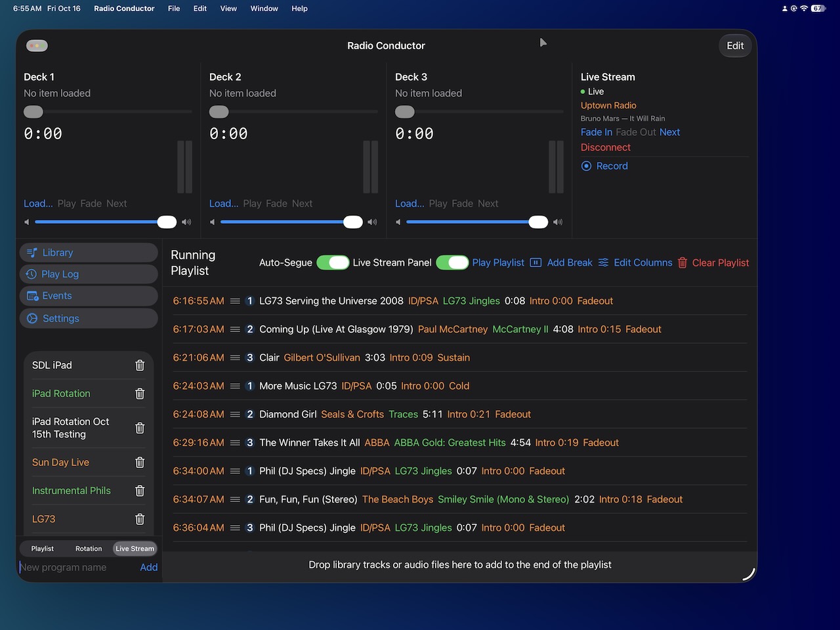Remove the Sun Day Live program
The height and width of the screenshot is (630, 840).
tap(140, 463)
